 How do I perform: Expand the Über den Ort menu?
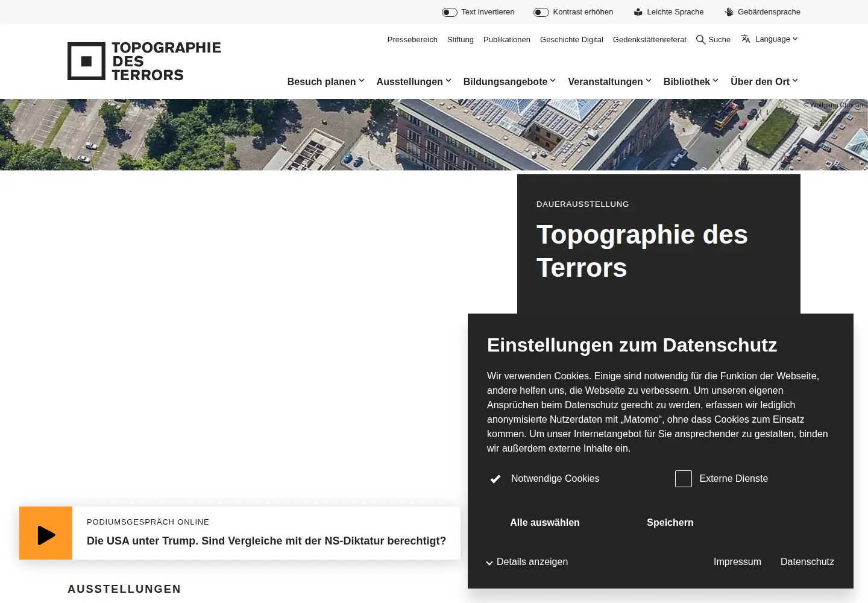tap(764, 81)
